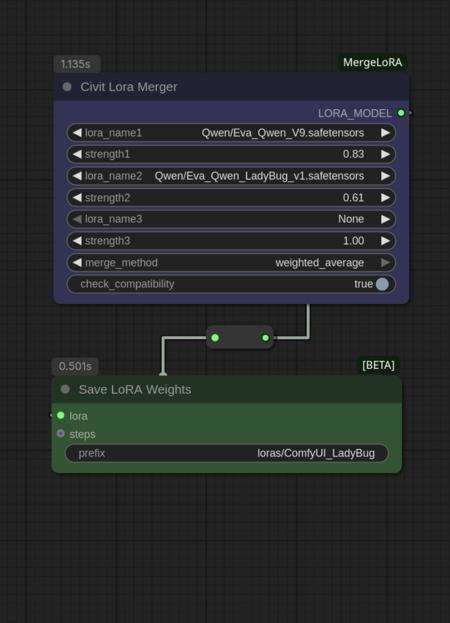This screenshot has height=623, width=450.
Task: Collapse the Save LoRA Weights node dot
Action: click(65, 389)
